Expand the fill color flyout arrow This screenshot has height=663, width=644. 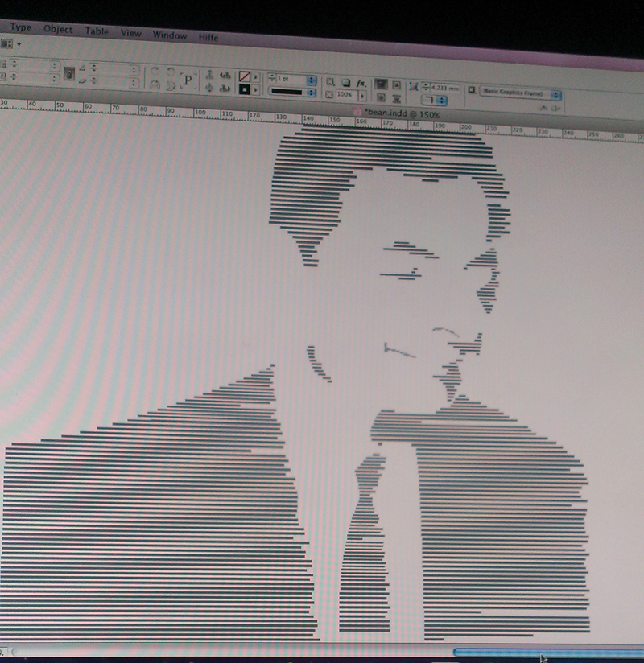click(255, 77)
